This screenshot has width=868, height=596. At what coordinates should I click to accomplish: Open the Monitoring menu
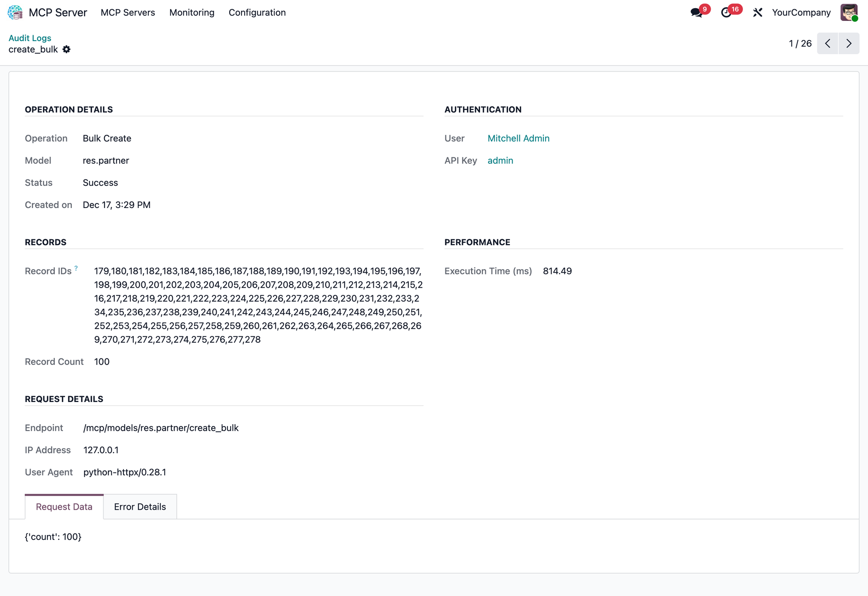[x=192, y=12]
